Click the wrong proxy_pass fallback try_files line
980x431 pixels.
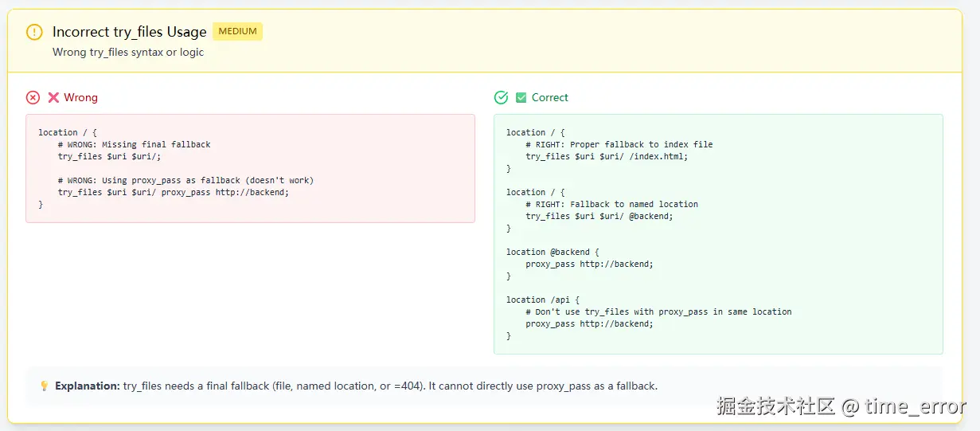pyautogui.click(x=173, y=192)
